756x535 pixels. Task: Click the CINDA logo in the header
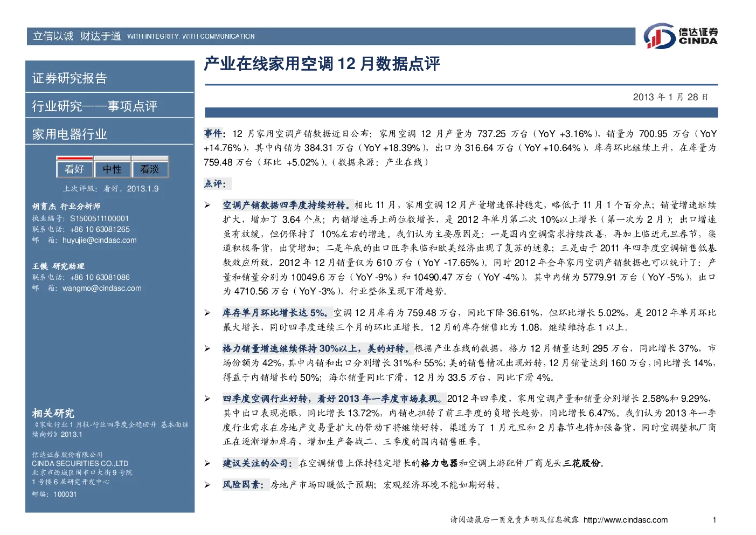coord(681,36)
